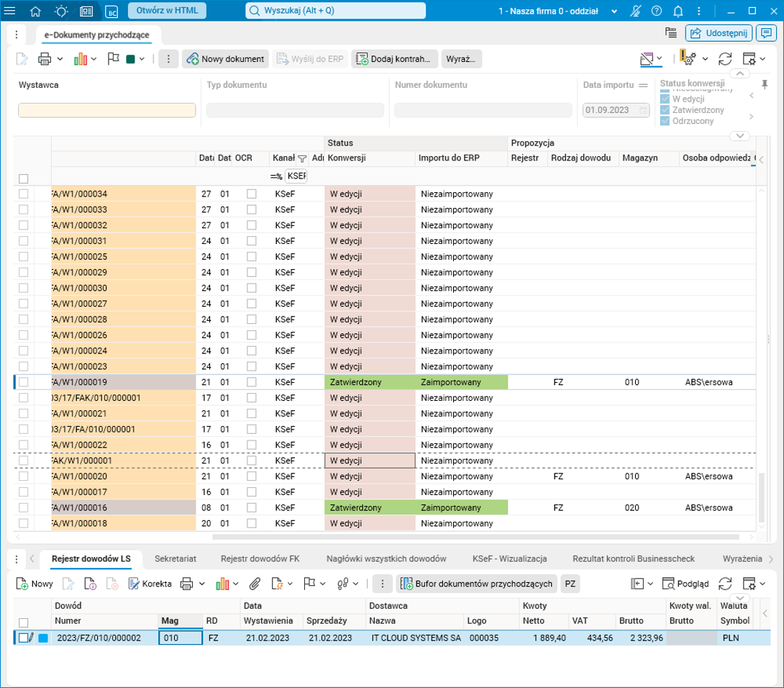The image size is (784, 688).
Task: Toggle the 'Zatwierdzony' status filter checkbox
Action: click(x=665, y=110)
